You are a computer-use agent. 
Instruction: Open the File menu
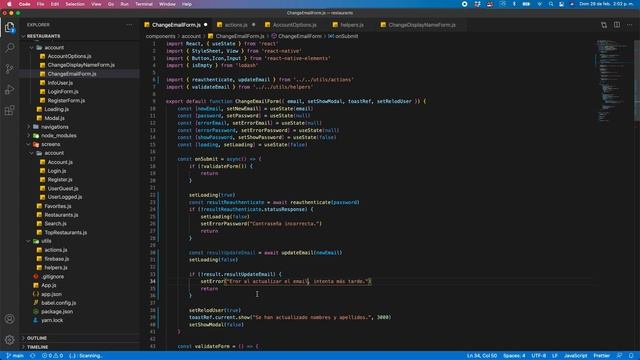(x=40, y=4)
